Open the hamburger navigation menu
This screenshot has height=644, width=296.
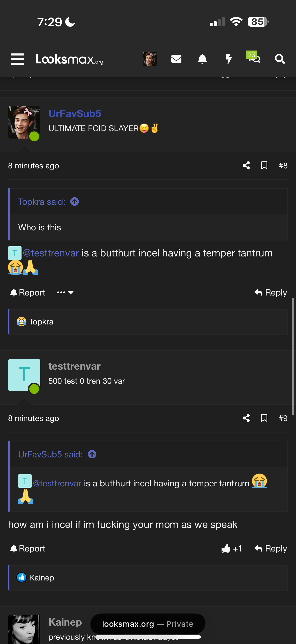(x=17, y=59)
